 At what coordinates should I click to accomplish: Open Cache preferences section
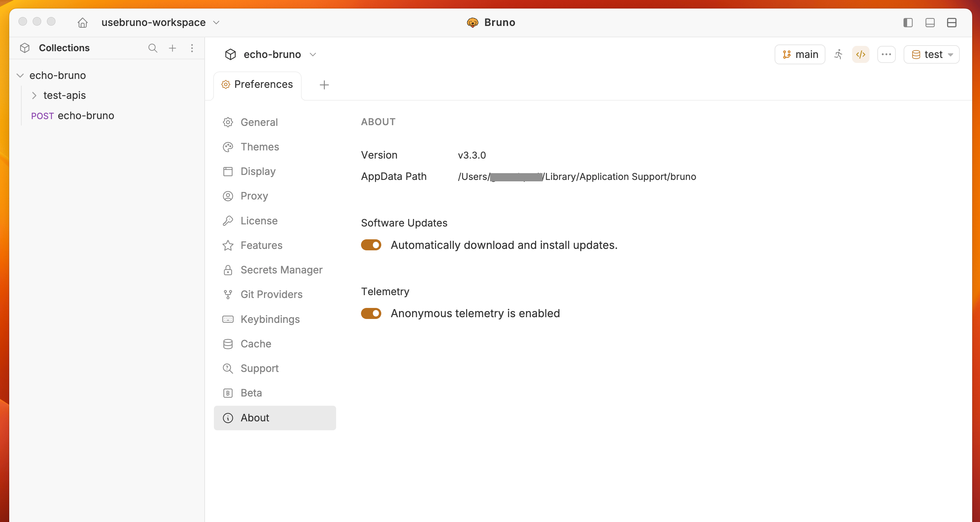point(275,344)
